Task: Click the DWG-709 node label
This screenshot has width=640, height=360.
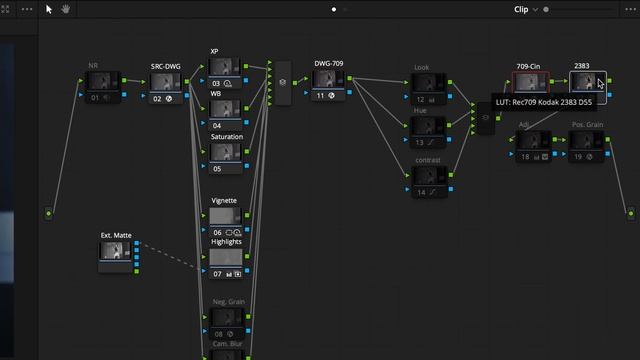Action: (329, 64)
